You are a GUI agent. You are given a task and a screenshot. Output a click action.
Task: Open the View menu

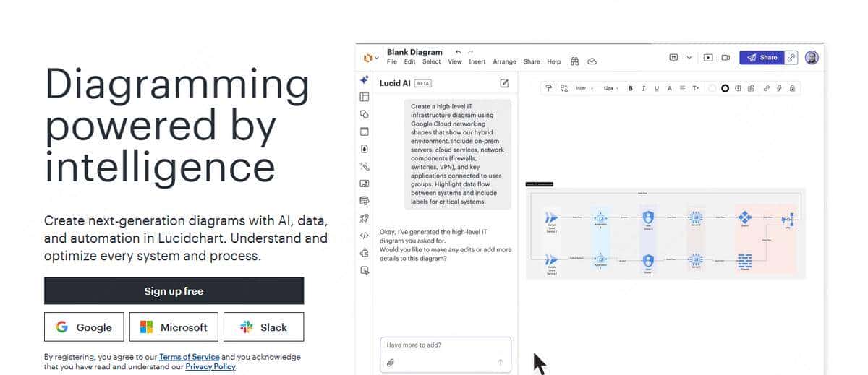(455, 62)
